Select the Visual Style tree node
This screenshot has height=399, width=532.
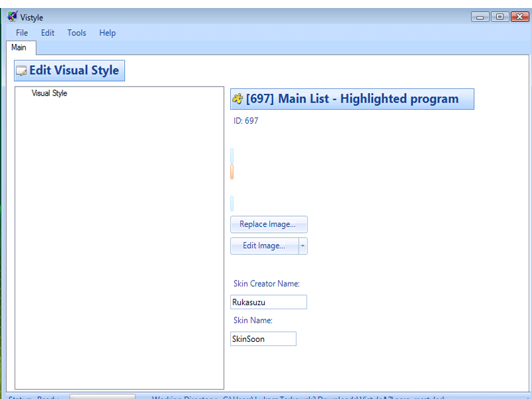click(49, 93)
